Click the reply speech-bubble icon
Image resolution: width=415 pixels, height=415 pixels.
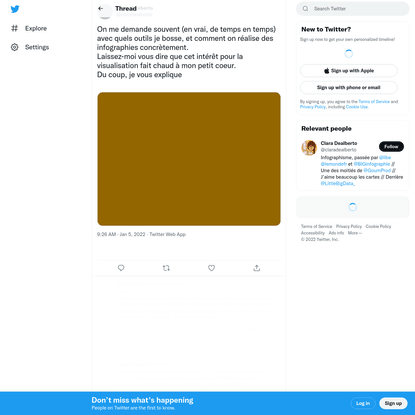121,268
